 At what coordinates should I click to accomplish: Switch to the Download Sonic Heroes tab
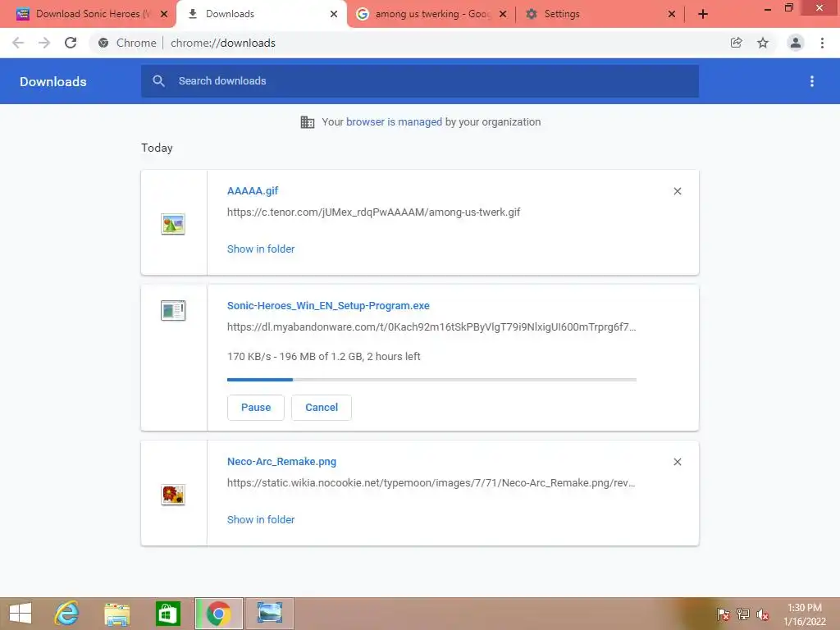pos(93,14)
